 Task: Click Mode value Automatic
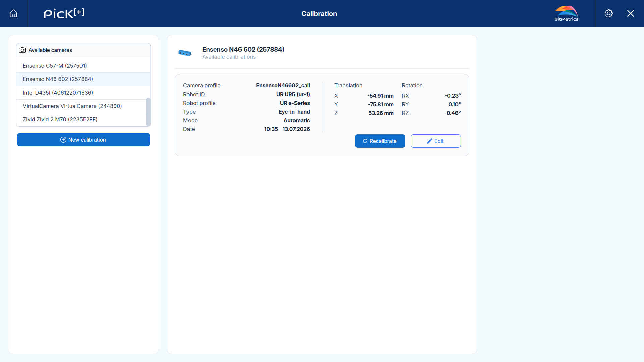pos(297,120)
